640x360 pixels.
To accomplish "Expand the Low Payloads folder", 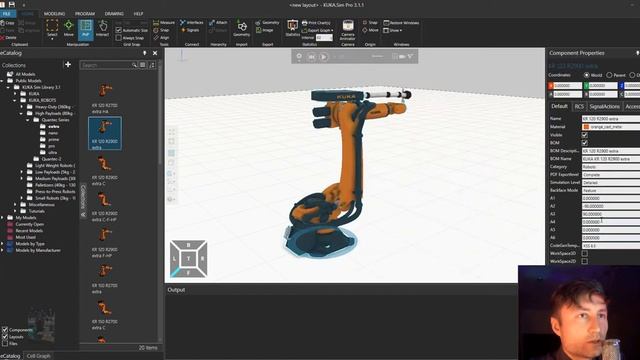I will 22,172.
